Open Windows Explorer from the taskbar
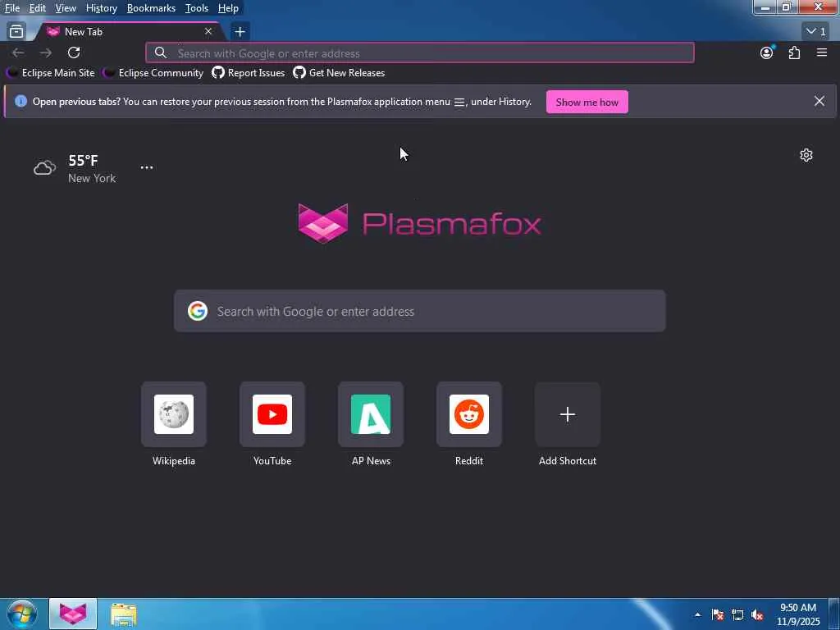The width and height of the screenshot is (840, 630). coord(124,614)
